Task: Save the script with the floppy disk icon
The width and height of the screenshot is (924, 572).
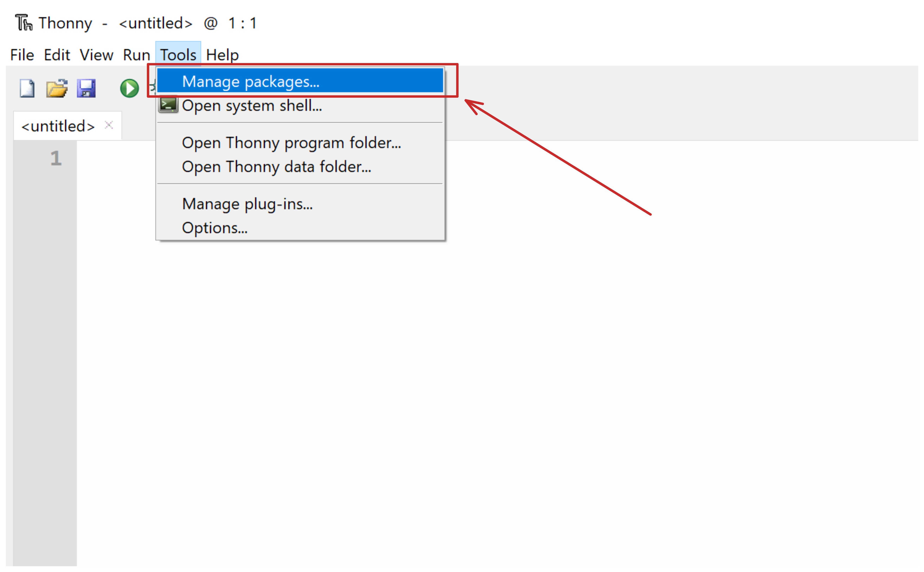Action: (x=86, y=88)
